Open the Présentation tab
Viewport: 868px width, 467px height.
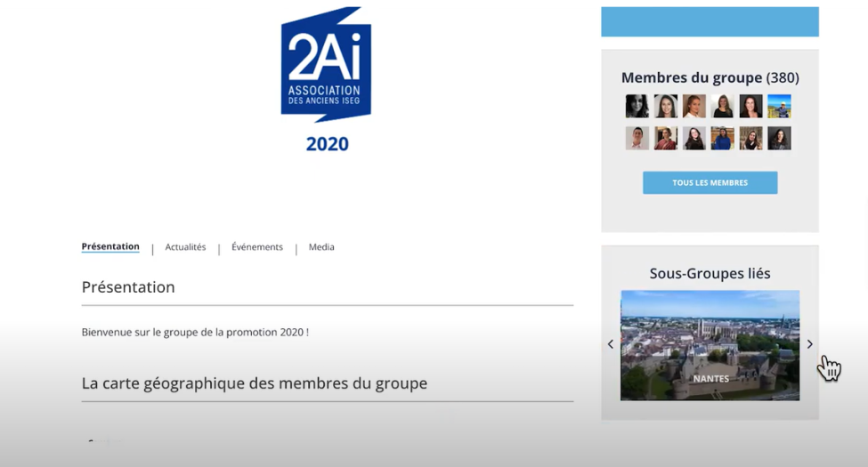click(x=110, y=246)
